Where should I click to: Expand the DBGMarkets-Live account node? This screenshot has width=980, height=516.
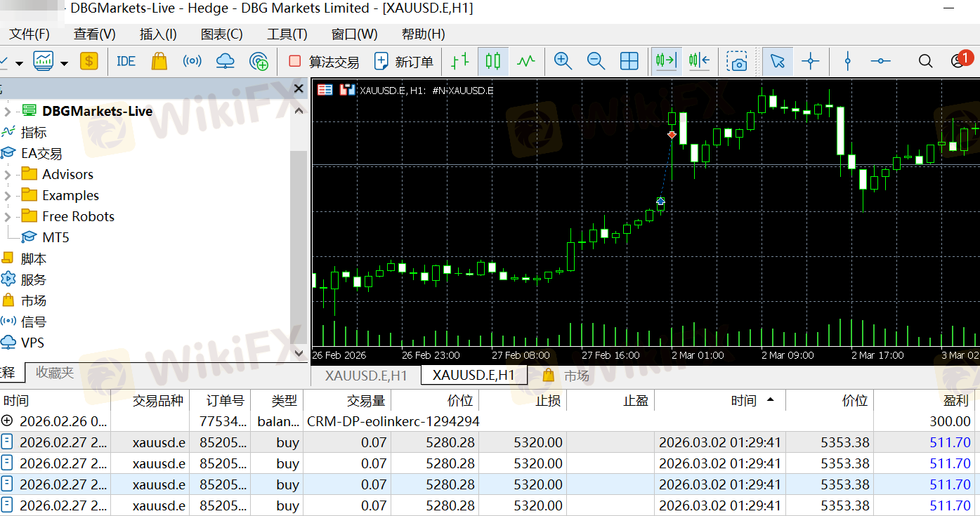tap(8, 111)
